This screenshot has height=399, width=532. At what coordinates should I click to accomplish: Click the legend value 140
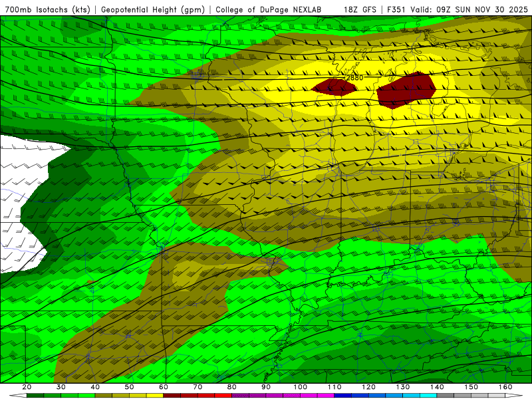coord(437,387)
